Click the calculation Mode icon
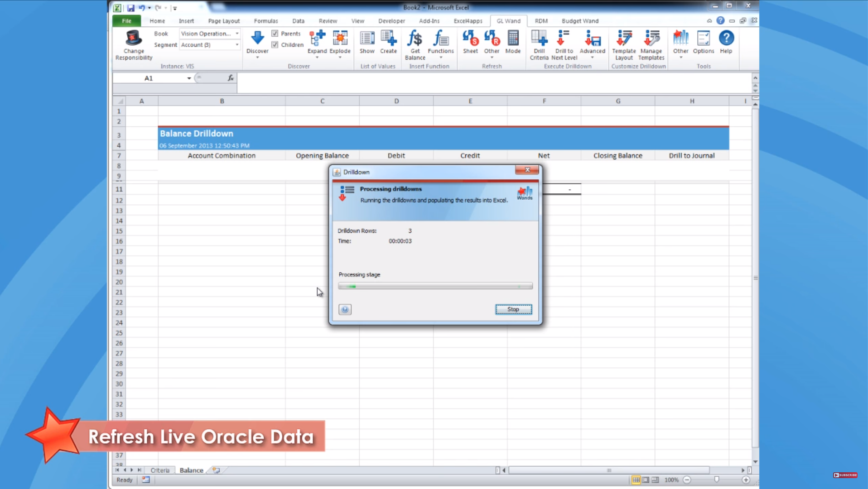Image resolution: width=868 pixels, height=489 pixels. coord(513,38)
